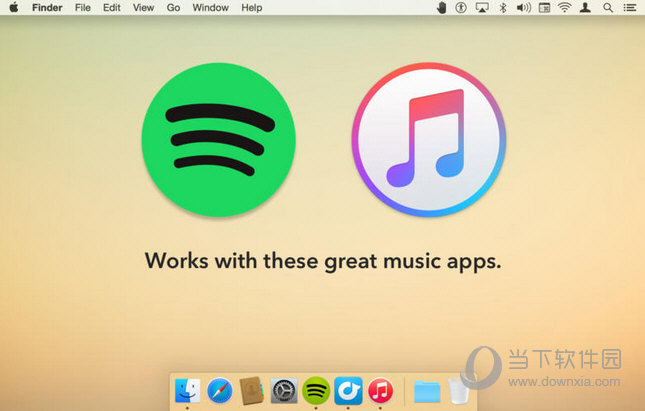
Task: Open Spotlight search magnifier
Action: tap(608, 7)
